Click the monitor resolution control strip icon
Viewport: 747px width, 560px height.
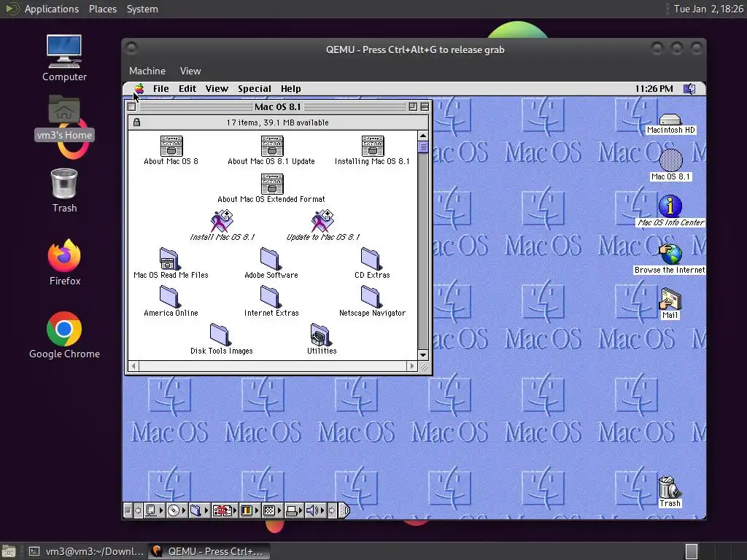pyautogui.click(x=269, y=511)
